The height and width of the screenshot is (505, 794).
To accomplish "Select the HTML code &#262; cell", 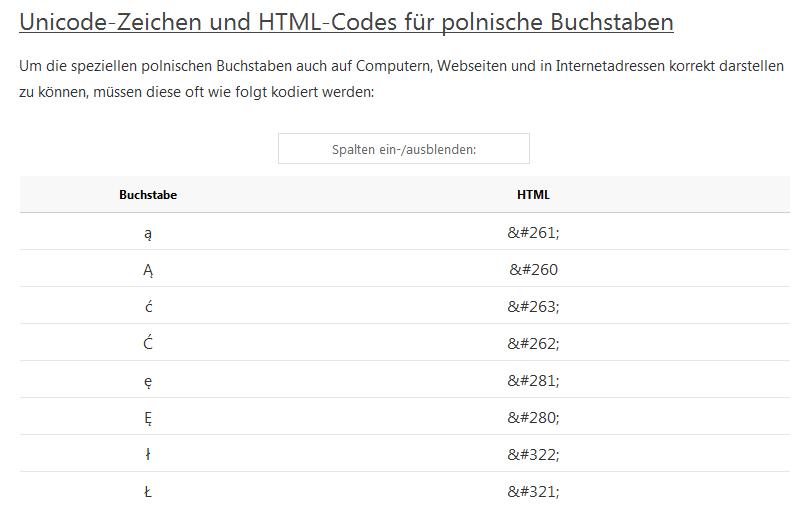I will [533, 343].
